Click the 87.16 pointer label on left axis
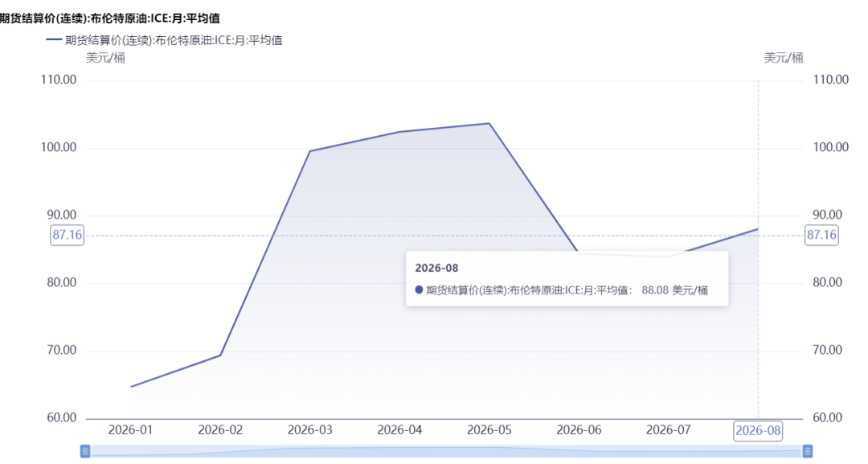The height and width of the screenshot is (464, 868). click(67, 235)
